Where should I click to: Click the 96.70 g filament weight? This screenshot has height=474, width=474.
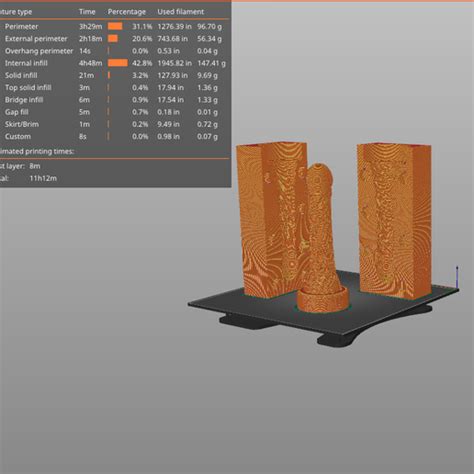pyautogui.click(x=209, y=26)
